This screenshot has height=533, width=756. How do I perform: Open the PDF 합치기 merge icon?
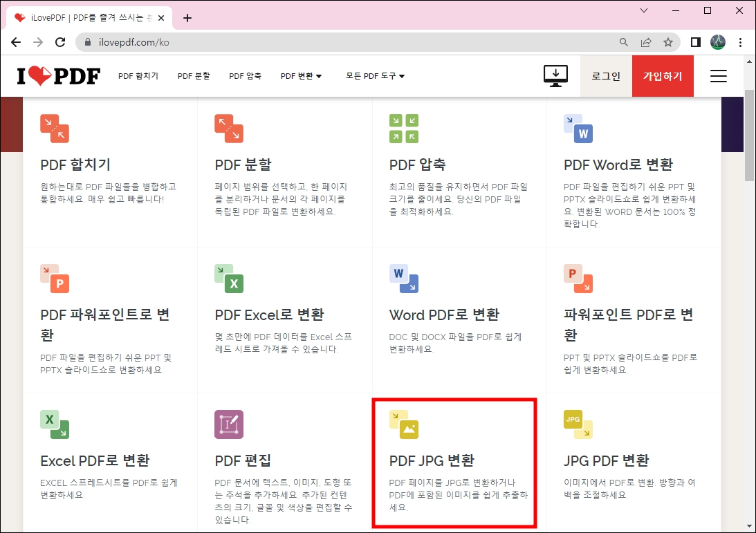(x=55, y=129)
